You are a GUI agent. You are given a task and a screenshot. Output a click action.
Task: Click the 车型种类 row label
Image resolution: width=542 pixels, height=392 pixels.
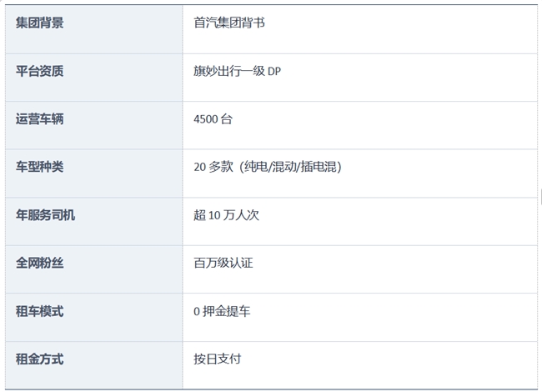[x=39, y=167]
